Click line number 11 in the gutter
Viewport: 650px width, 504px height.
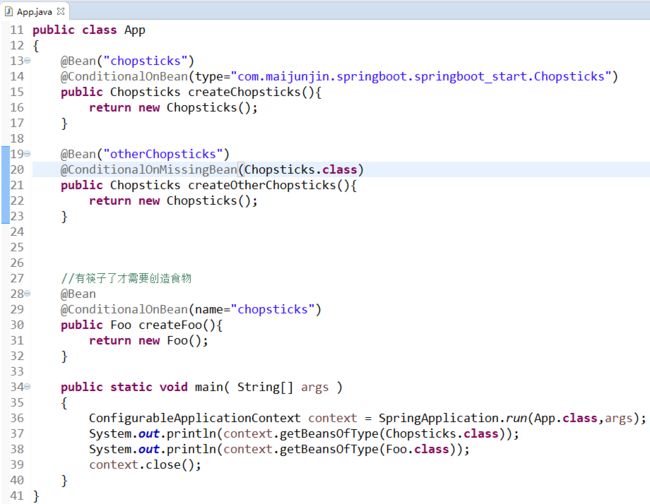point(17,30)
